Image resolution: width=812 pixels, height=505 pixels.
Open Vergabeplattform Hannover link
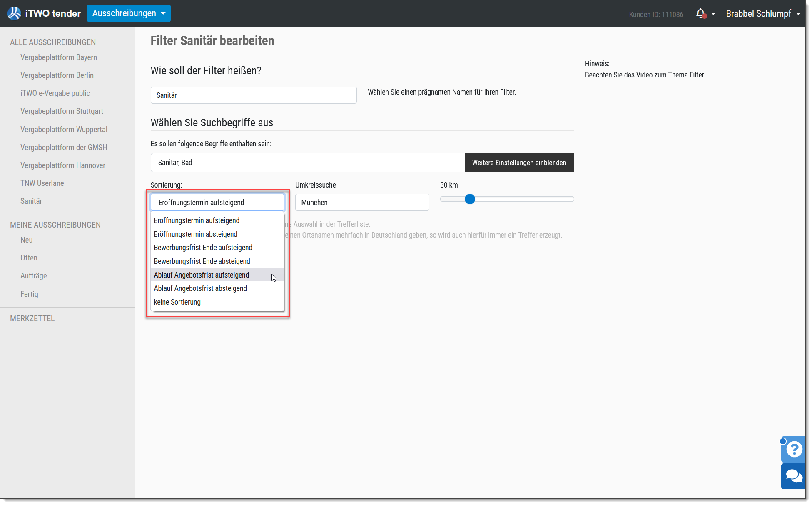click(63, 165)
